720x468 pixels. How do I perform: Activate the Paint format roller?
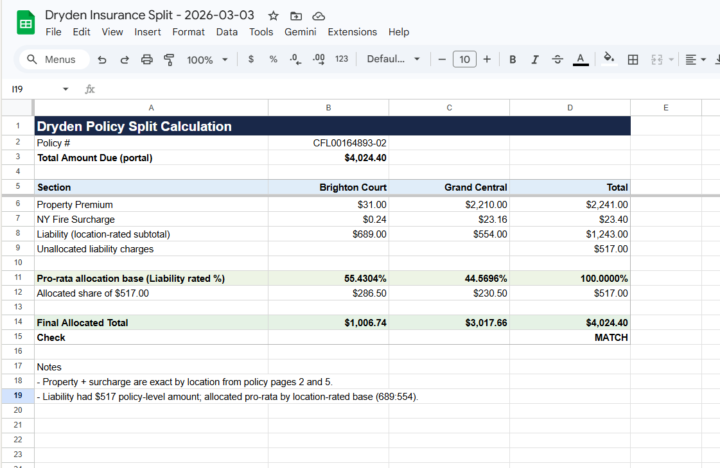(x=169, y=60)
